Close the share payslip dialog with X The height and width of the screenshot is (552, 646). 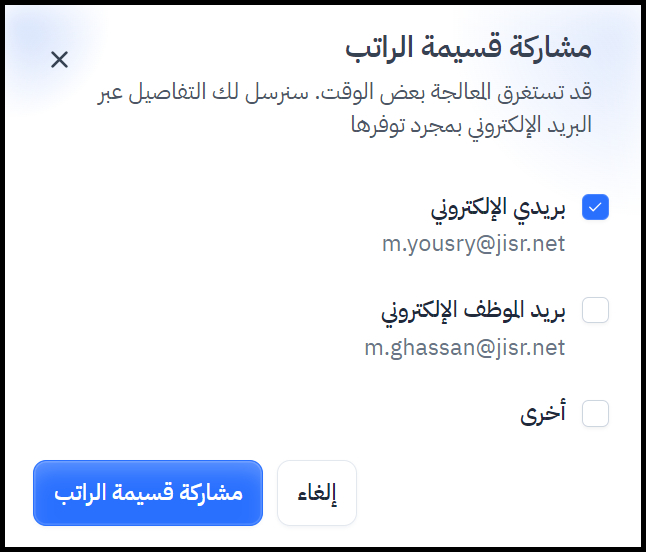click(60, 60)
